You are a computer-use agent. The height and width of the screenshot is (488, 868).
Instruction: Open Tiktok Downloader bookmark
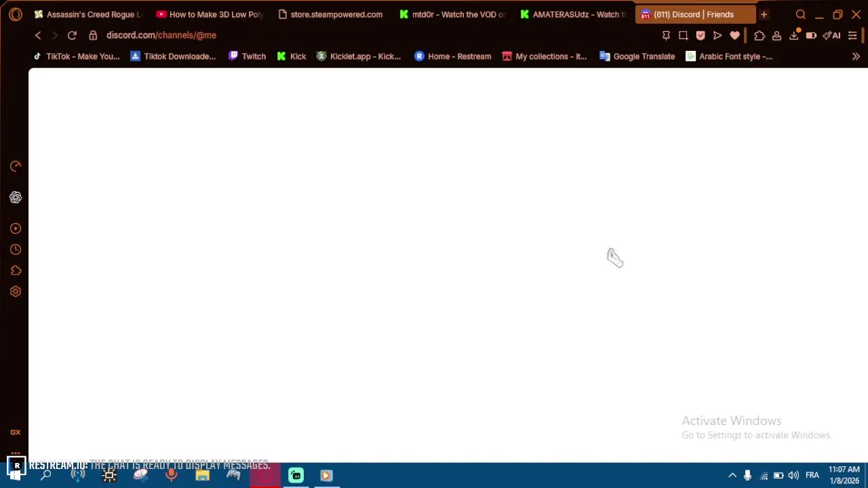tap(173, 56)
